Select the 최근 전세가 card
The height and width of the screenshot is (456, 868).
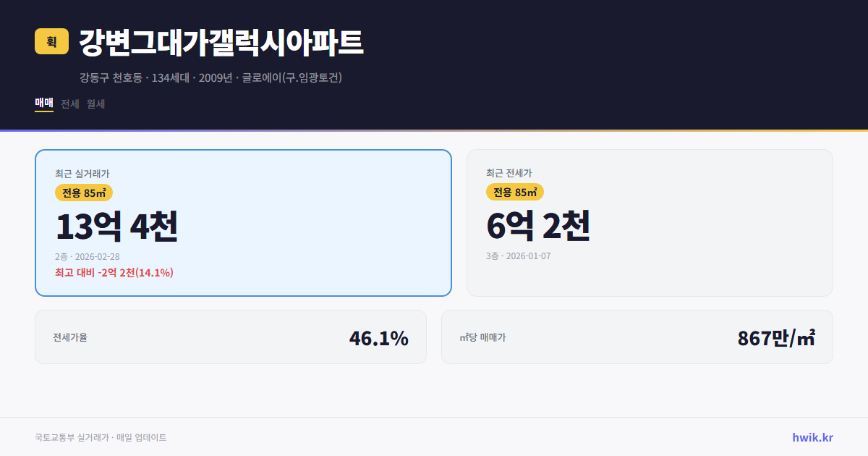point(650,222)
